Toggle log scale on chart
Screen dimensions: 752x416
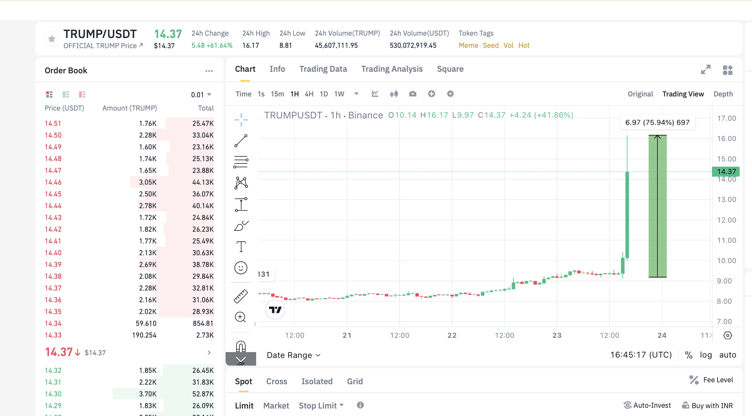click(x=706, y=355)
